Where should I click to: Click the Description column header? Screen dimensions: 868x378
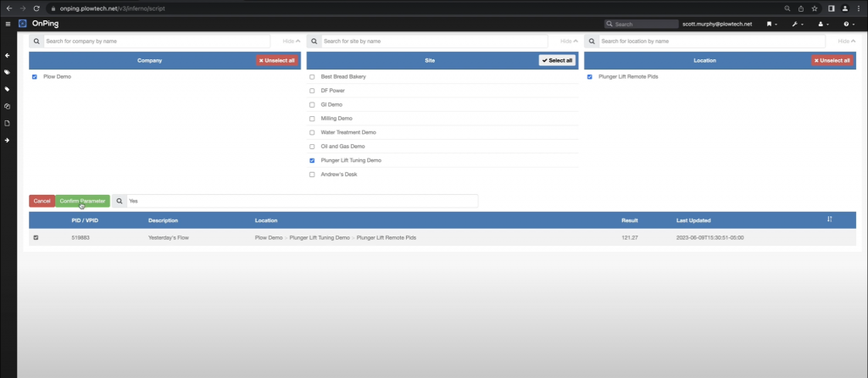(x=164, y=220)
